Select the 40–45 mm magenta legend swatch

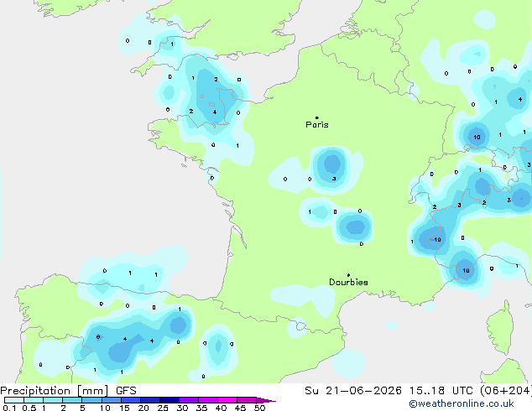[227, 400]
